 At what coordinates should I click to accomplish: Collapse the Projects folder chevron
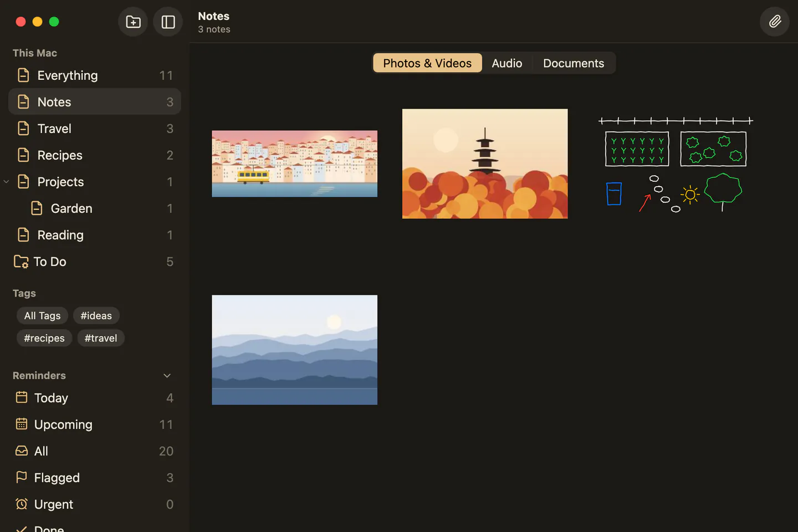pyautogui.click(x=7, y=182)
